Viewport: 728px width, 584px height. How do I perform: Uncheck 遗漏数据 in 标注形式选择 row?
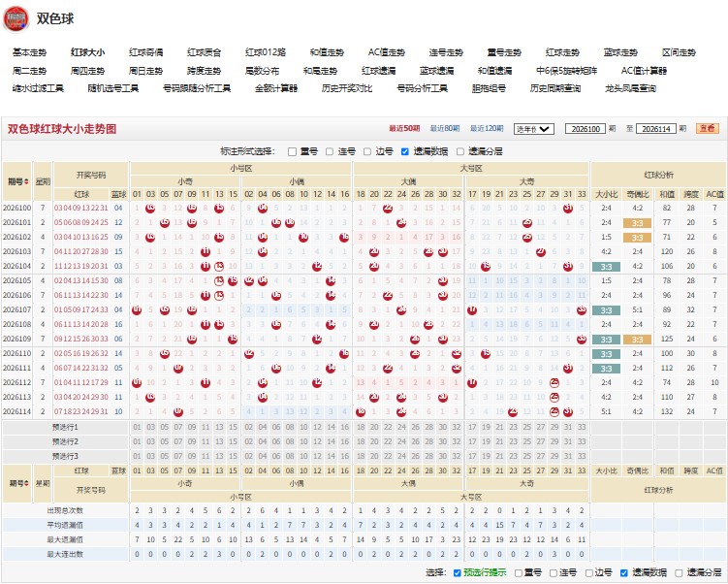click(405, 152)
